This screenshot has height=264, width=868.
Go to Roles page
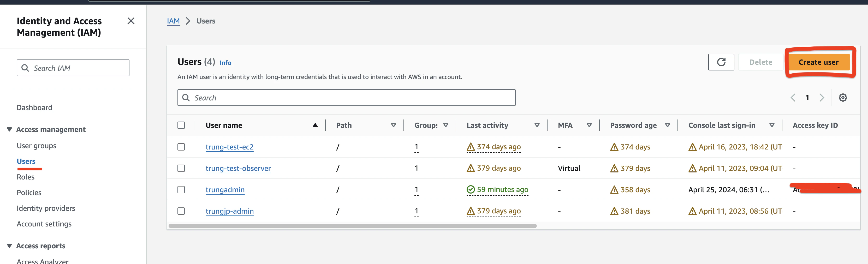(x=26, y=177)
